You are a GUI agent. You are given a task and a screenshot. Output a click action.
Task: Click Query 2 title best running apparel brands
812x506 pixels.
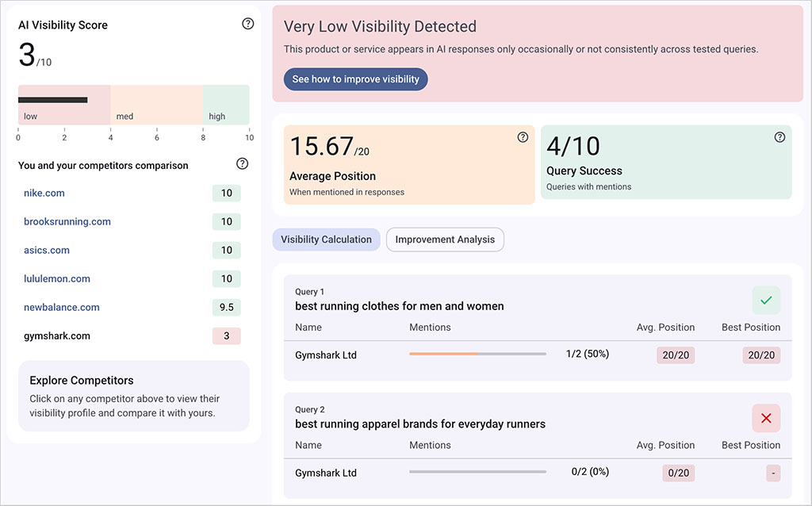pyautogui.click(x=420, y=424)
